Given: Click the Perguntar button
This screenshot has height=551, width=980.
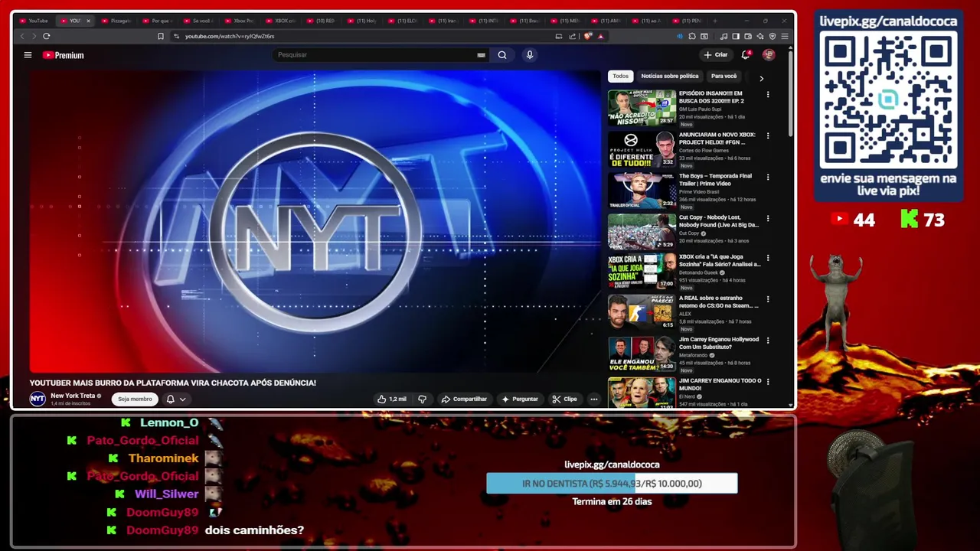Looking at the screenshot, I should [520, 399].
